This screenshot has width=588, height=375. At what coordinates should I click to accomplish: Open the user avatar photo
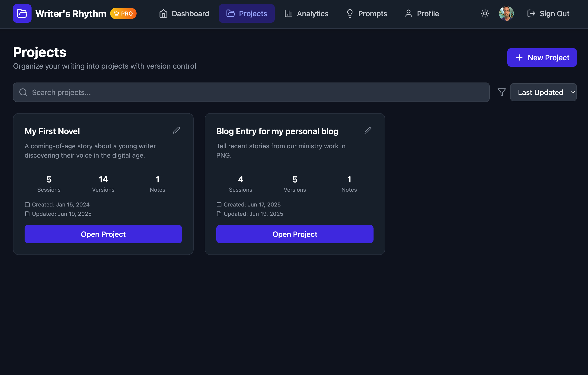[506, 13]
